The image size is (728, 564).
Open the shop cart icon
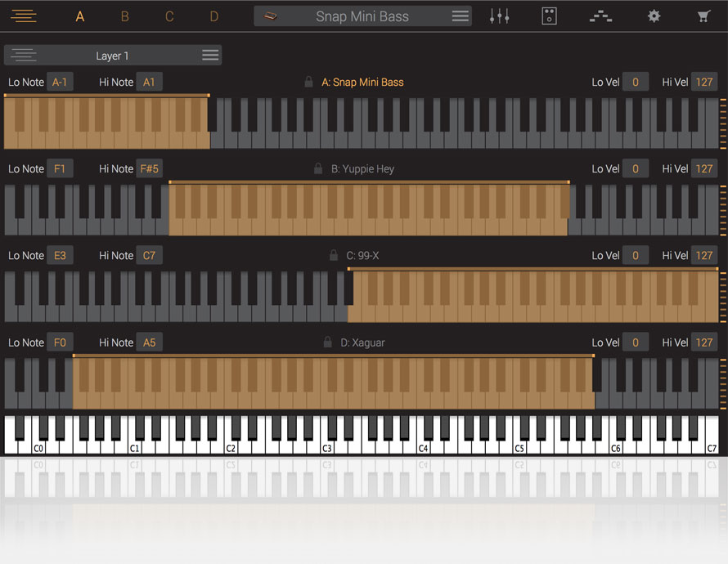[x=703, y=16]
